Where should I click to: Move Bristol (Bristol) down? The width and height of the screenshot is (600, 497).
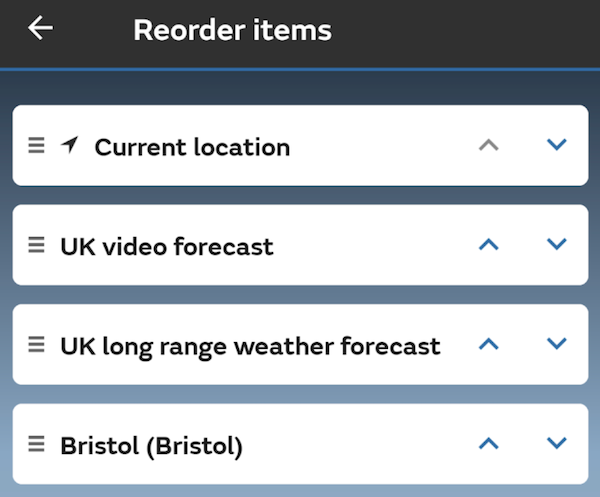click(x=557, y=443)
